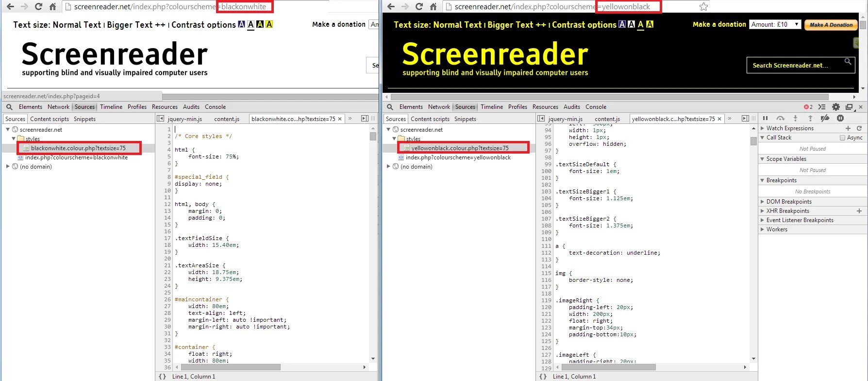Pretty print source in left DevTools
The width and height of the screenshot is (868, 381).
coord(162,377)
